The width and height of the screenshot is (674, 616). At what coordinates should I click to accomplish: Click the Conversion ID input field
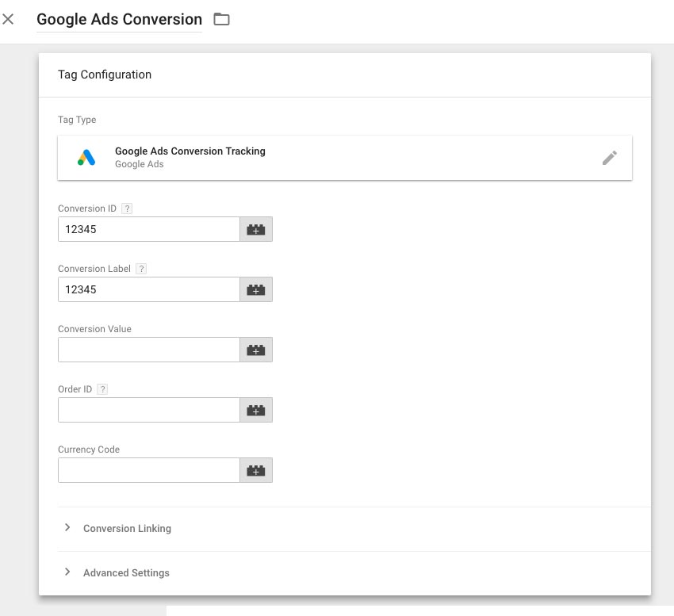[x=149, y=229]
